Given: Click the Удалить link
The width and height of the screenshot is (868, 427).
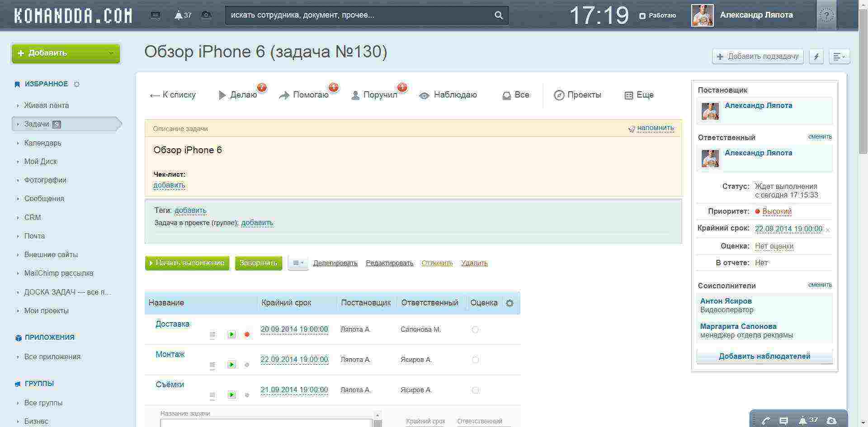Looking at the screenshot, I should 474,263.
